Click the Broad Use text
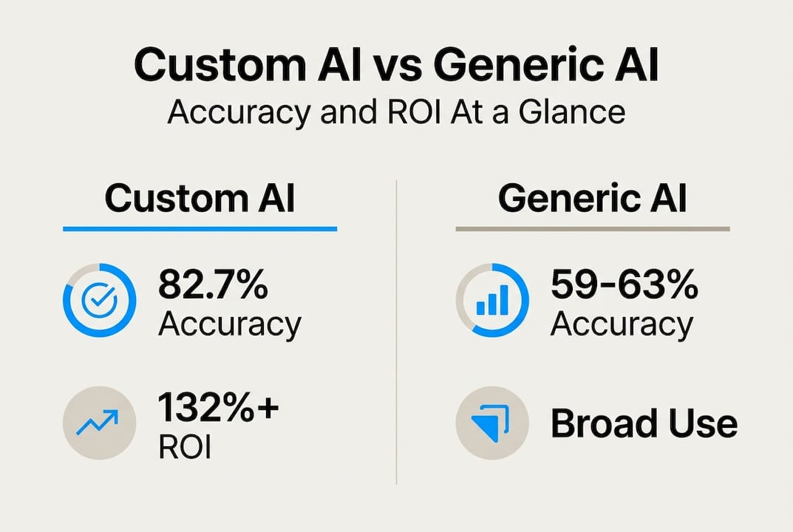This screenshot has width=793, height=532. point(644,423)
